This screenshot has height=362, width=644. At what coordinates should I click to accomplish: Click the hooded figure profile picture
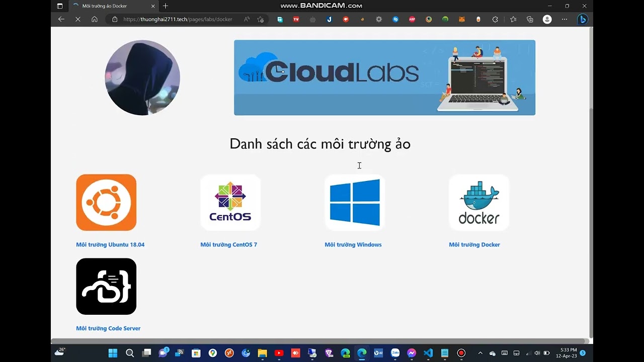pyautogui.click(x=142, y=78)
